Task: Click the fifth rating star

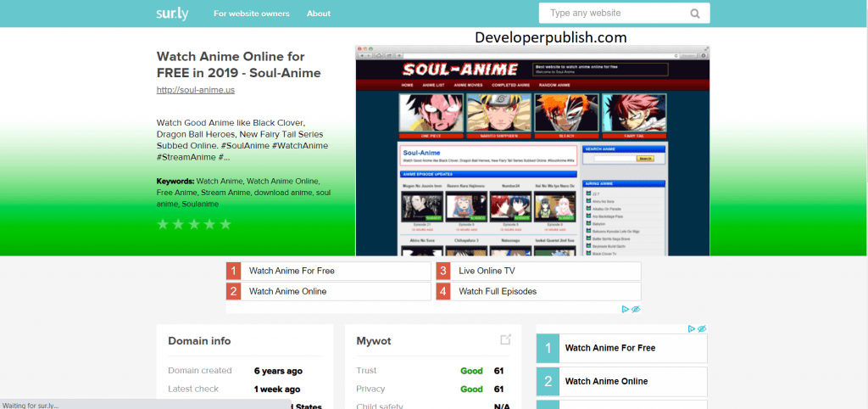Action: (x=225, y=225)
